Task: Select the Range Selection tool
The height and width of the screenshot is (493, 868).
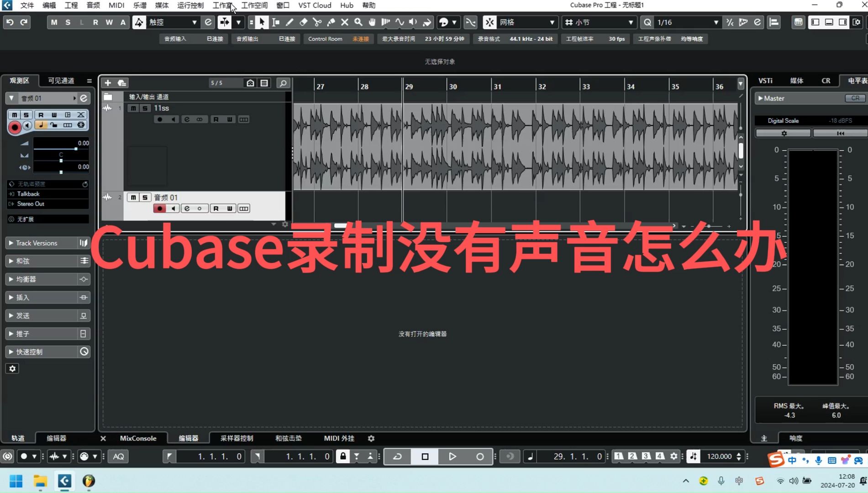Action: coord(276,22)
